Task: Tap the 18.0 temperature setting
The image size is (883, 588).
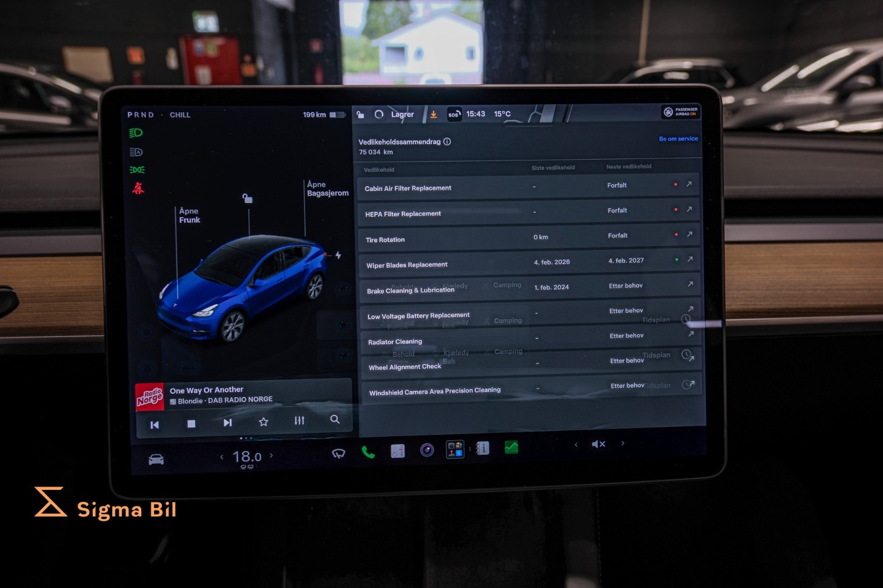Action: click(x=247, y=457)
